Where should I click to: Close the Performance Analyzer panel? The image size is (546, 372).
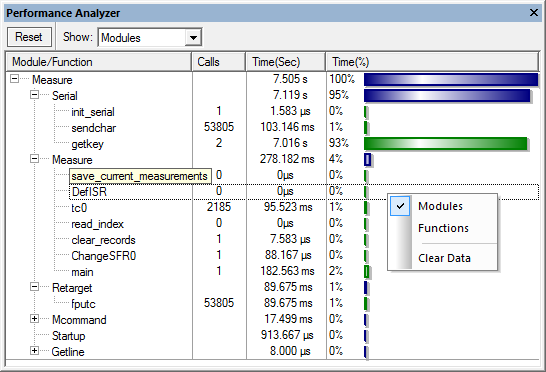533,13
